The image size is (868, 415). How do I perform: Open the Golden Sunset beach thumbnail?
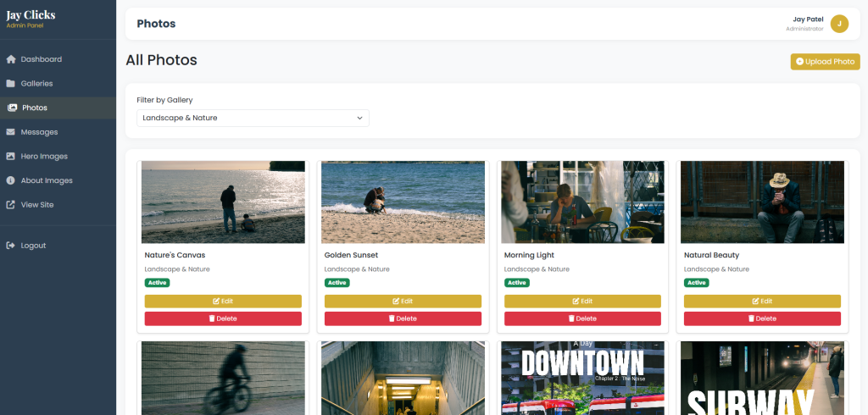click(403, 202)
